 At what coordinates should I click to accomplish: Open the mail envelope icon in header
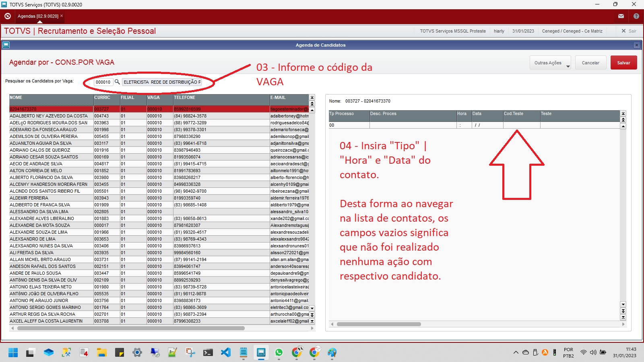(x=621, y=16)
